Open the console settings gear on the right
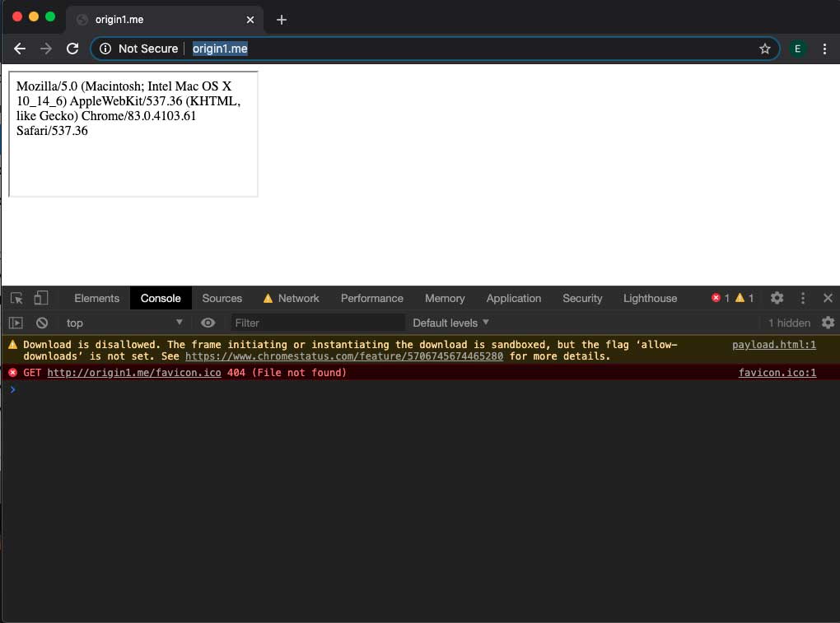Viewport: 840px width, 623px height. point(828,323)
